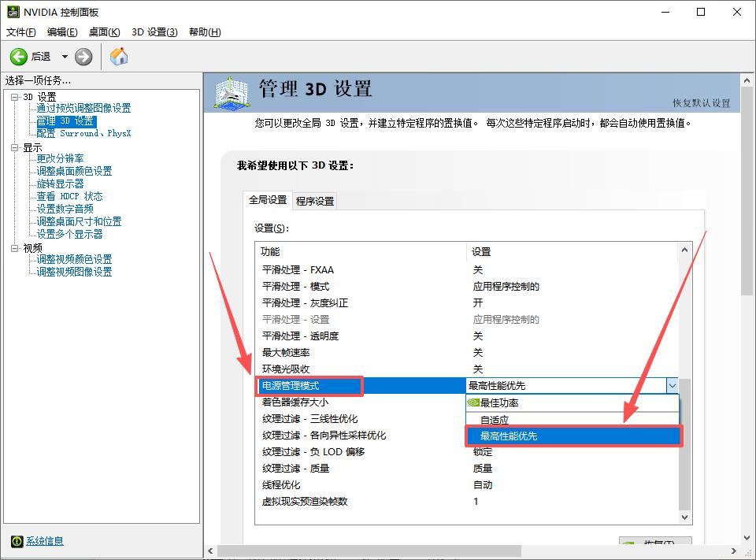
Task: Select the 虚拟现实预渲染帧数 row
Action: pyautogui.click(x=467, y=502)
